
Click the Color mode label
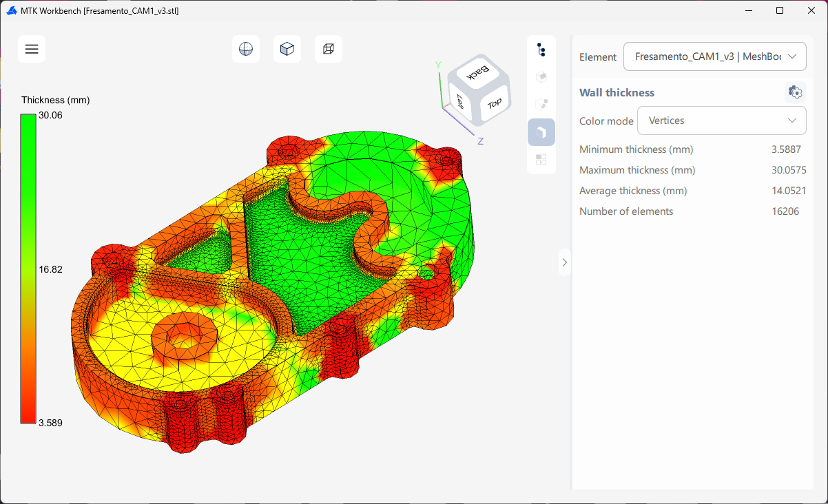(x=606, y=121)
